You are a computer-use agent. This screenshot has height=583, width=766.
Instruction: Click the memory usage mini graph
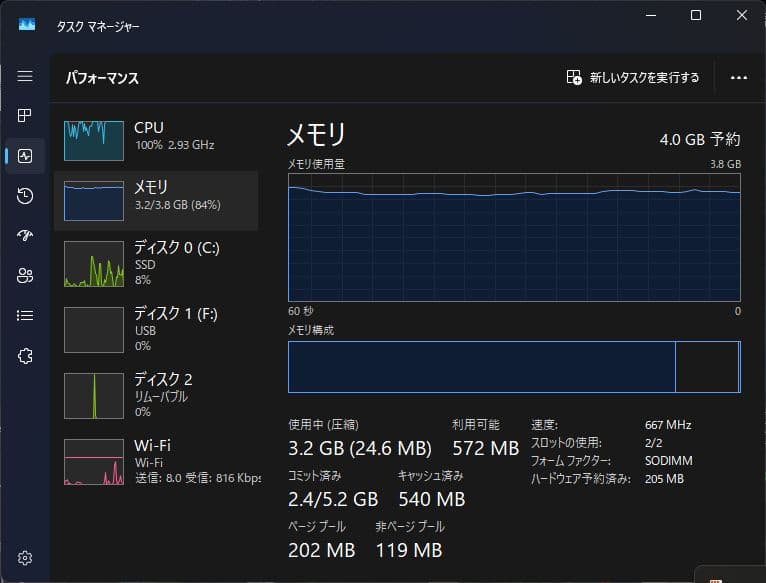point(94,201)
